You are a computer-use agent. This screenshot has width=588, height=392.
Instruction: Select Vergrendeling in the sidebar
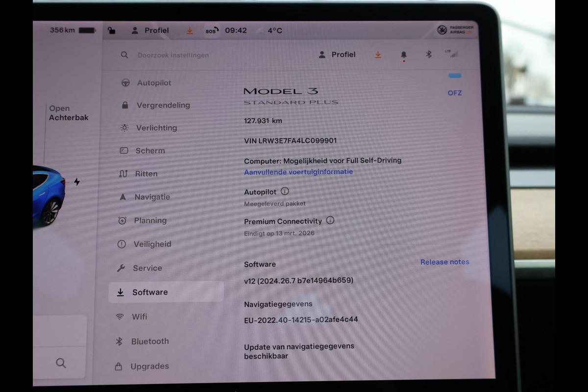[163, 105]
